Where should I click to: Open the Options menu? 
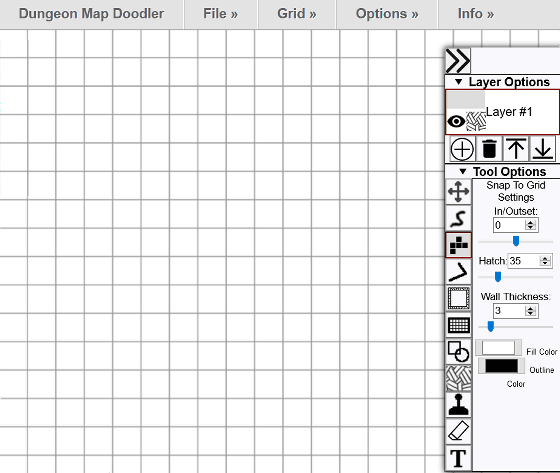(387, 14)
